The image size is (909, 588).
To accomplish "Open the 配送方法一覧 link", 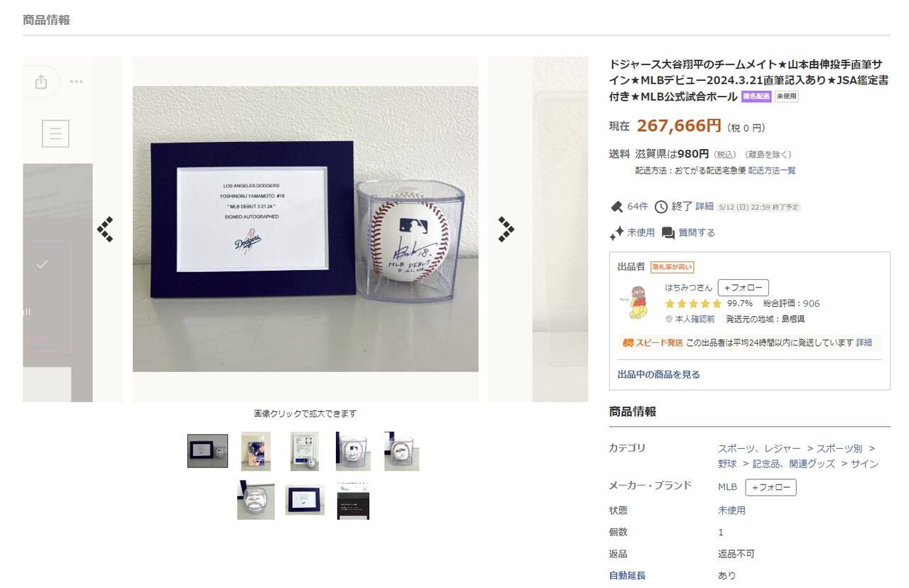I will coord(772,170).
